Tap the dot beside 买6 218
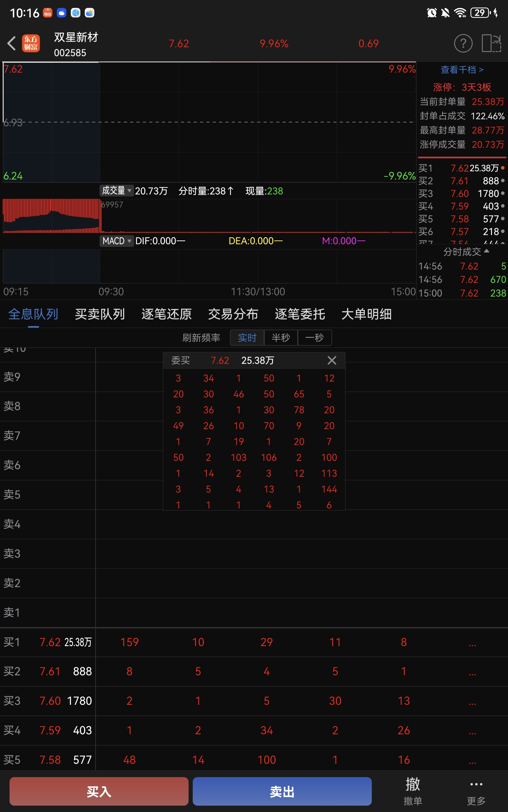This screenshot has width=508, height=812. point(503,232)
